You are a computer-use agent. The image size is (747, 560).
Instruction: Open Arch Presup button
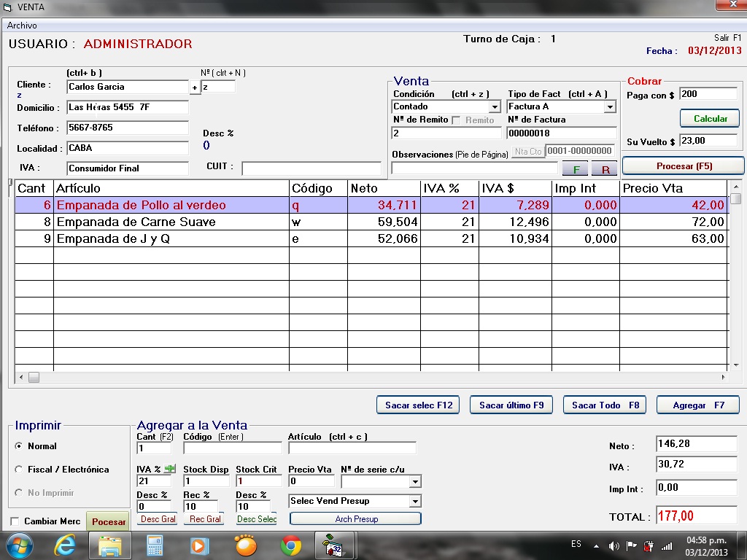click(355, 518)
